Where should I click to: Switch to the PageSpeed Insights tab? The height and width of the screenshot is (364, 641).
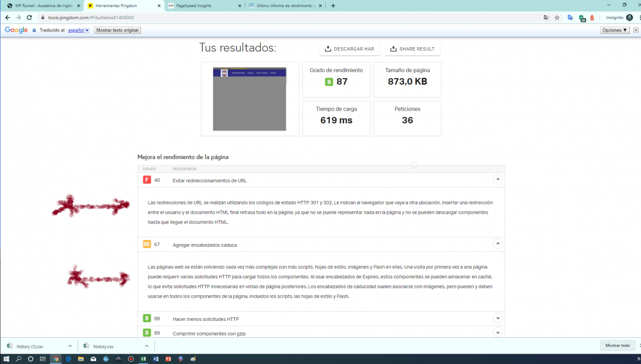[x=205, y=6]
